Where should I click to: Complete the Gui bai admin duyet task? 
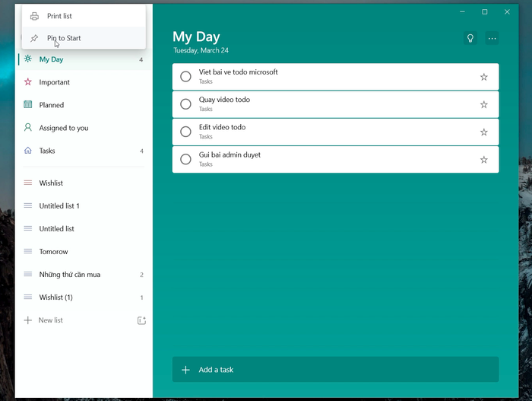(x=185, y=159)
